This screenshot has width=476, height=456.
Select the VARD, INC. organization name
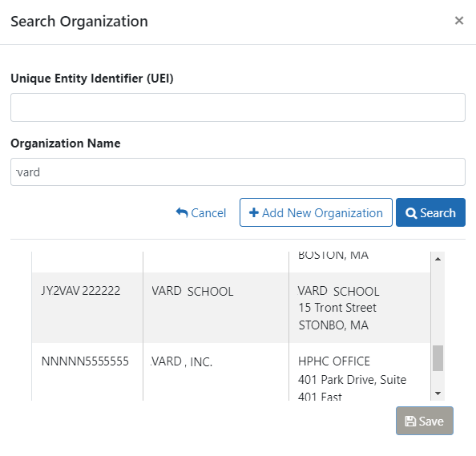(182, 361)
